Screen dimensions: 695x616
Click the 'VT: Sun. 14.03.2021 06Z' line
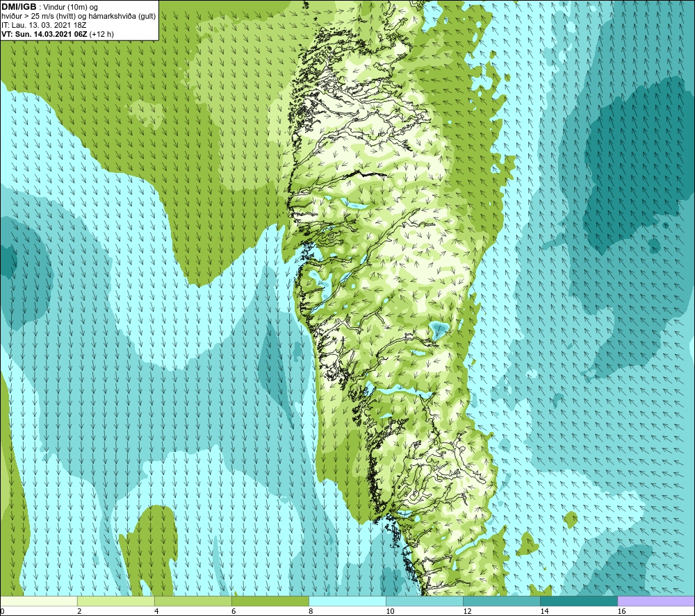coord(44,34)
